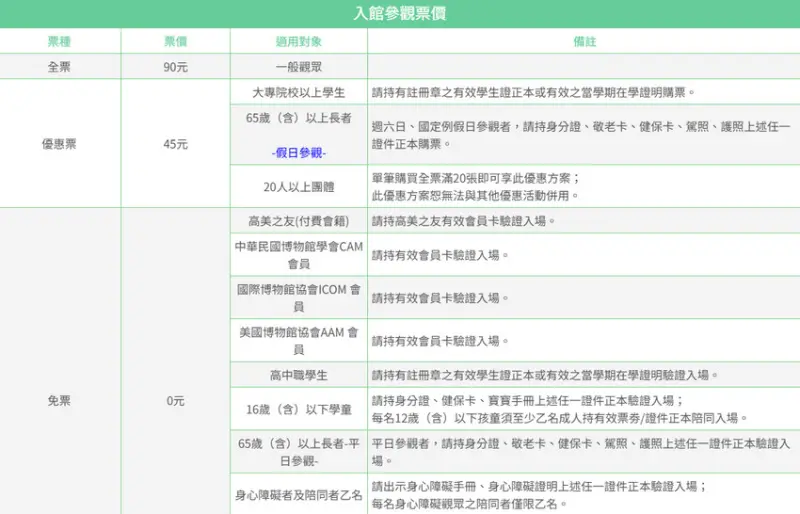
Task: Click the 適用對象 column header
Action: [x=298, y=42]
